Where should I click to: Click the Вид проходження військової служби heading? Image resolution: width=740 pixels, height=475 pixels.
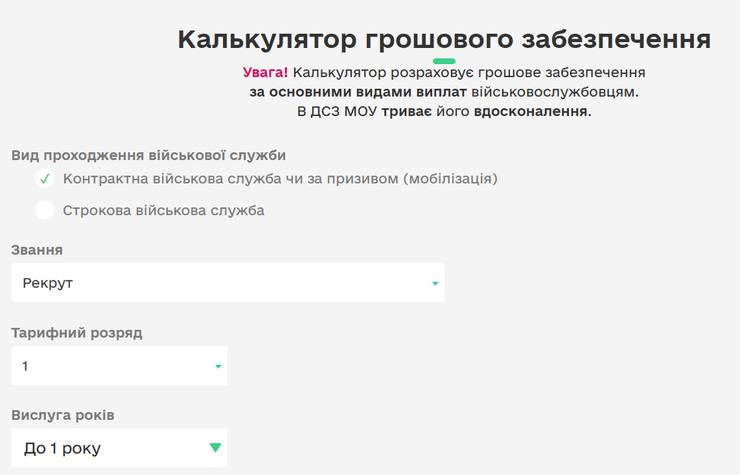pos(148,155)
